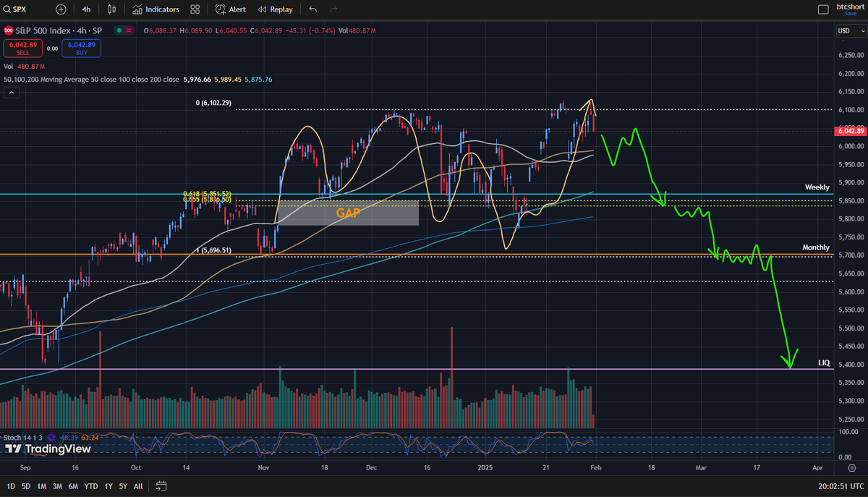The image size is (868, 497).
Task: Open the layout setup square icon
Action: click(822, 9)
